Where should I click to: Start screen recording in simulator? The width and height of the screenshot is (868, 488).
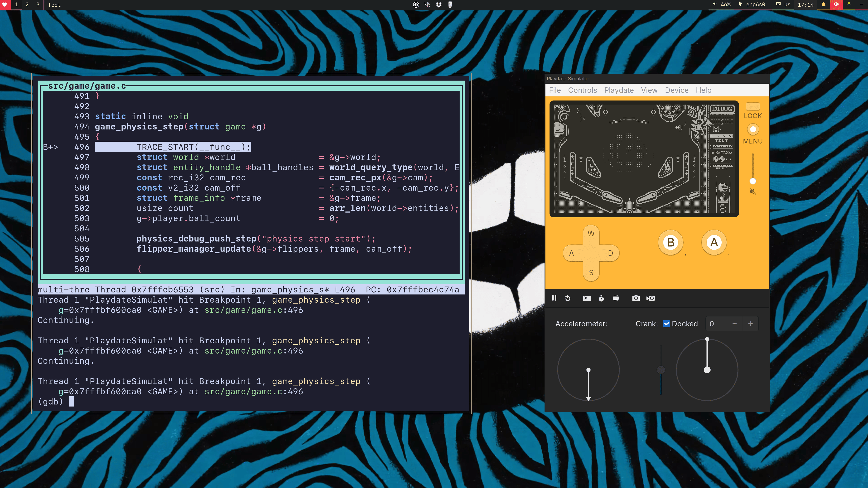(x=650, y=298)
